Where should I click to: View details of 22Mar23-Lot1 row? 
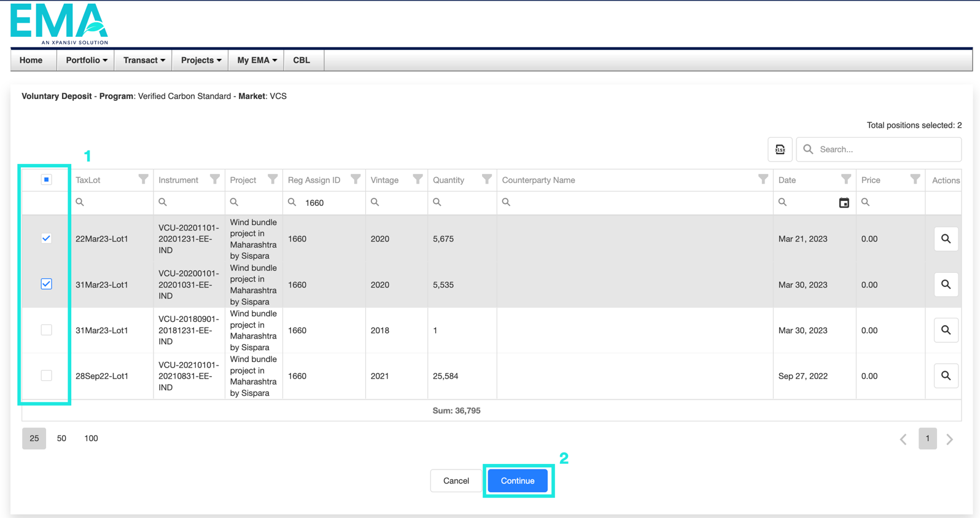pyautogui.click(x=946, y=239)
